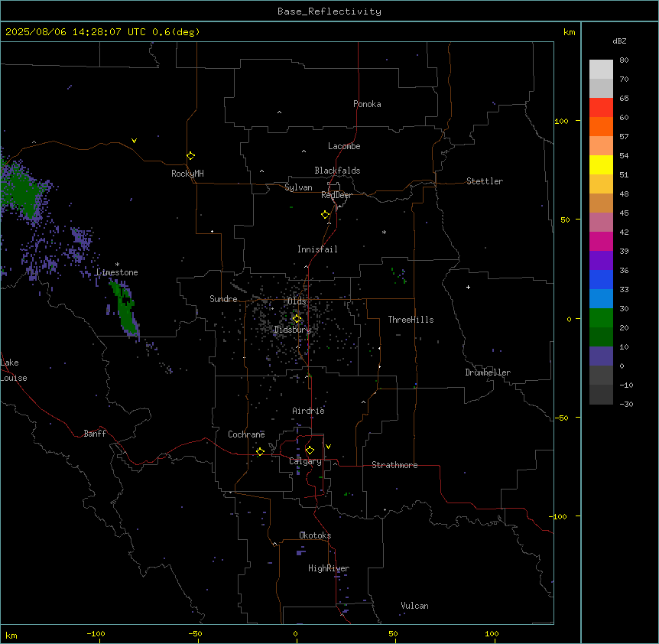Choose the light gray 70-80 dBZ swatch
The height and width of the screenshot is (644, 659).
(601, 70)
